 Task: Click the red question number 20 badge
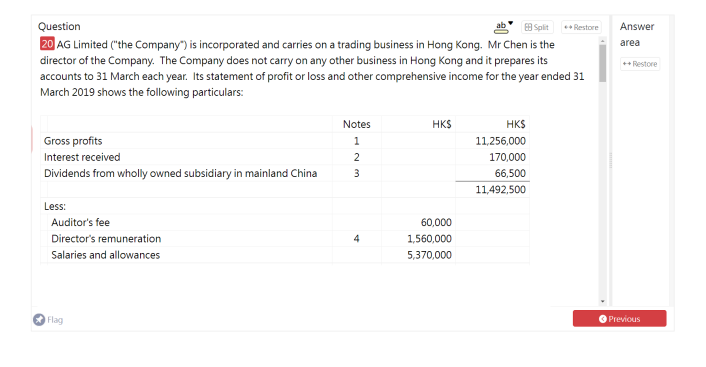[x=47, y=44]
